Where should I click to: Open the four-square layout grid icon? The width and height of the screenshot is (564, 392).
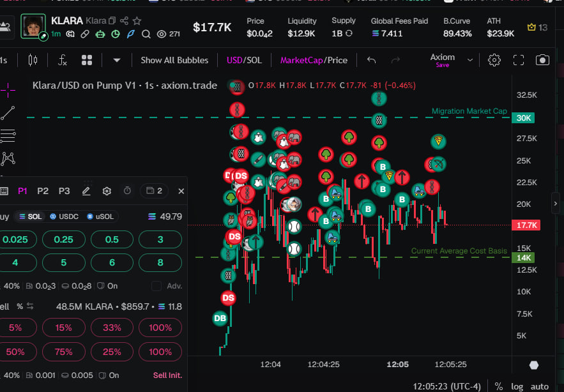[87, 60]
